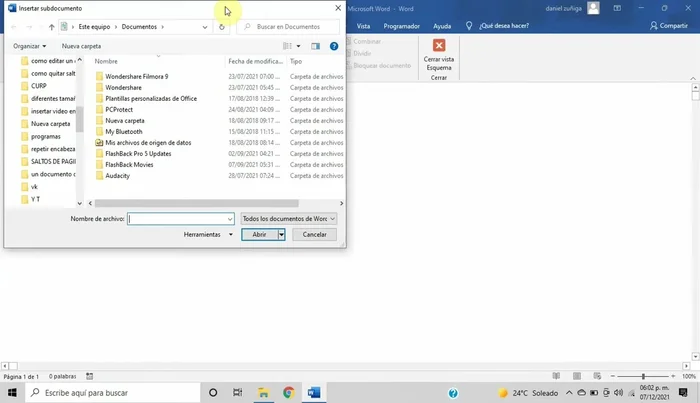Open the Organizar dropdown menu
This screenshot has width=700, height=403.
[x=29, y=46]
